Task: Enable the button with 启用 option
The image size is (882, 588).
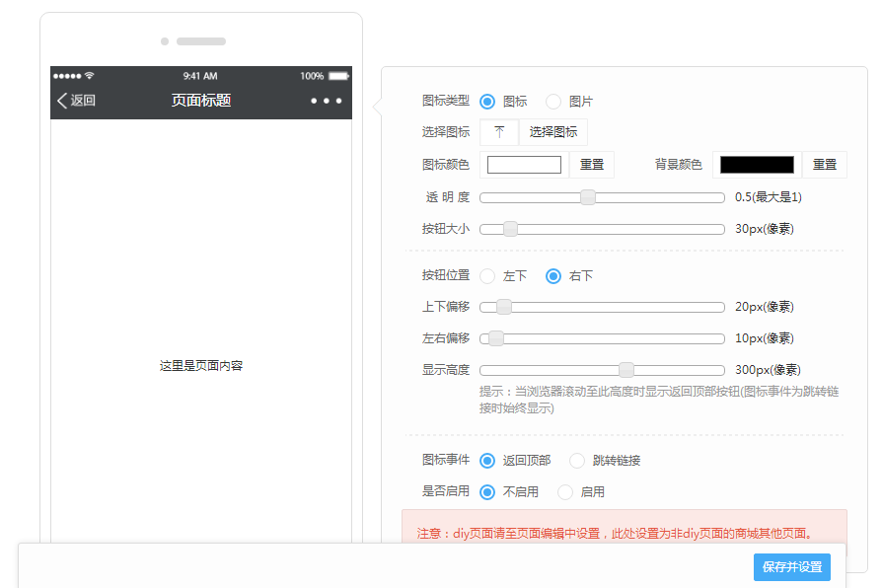Action: click(565, 492)
